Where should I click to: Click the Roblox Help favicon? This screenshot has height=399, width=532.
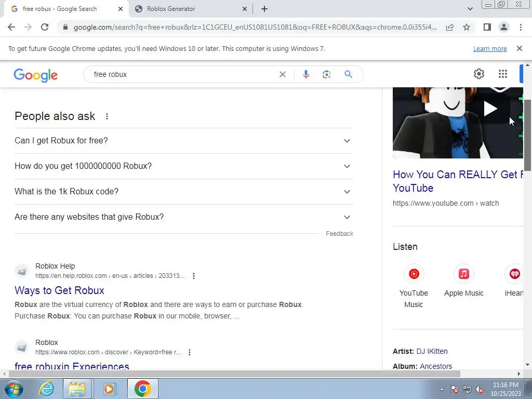click(x=22, y=271)
